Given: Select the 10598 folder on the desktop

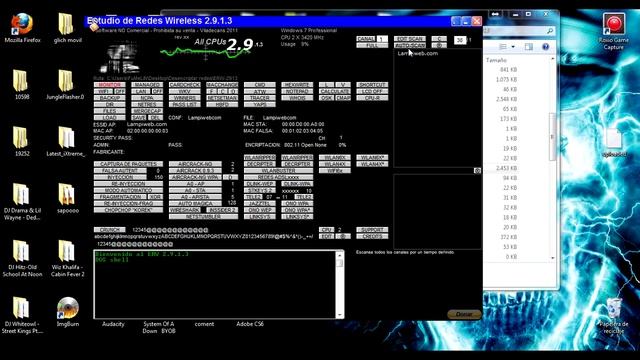Looking at the screenshot, I should click(x=22, y=84).
